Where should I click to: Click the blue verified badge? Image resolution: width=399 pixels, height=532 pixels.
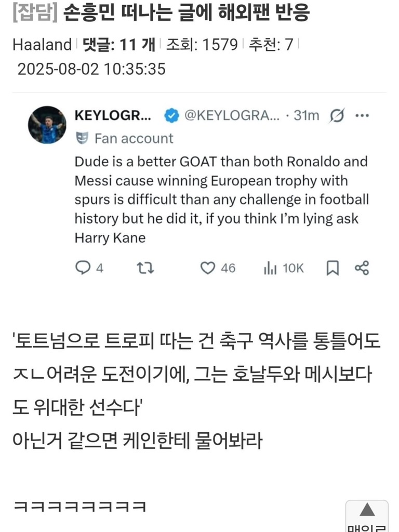tap(172, 115)
